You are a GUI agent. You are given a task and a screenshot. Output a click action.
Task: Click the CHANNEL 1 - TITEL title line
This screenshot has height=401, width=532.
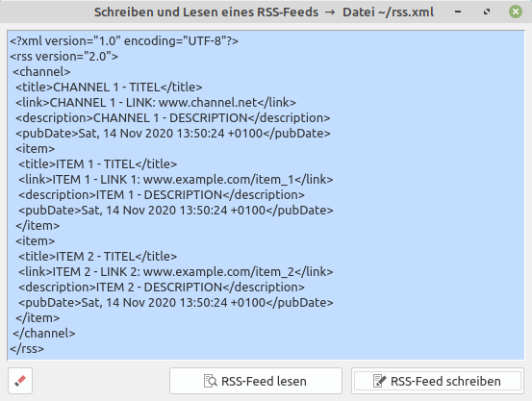point(109,88)
